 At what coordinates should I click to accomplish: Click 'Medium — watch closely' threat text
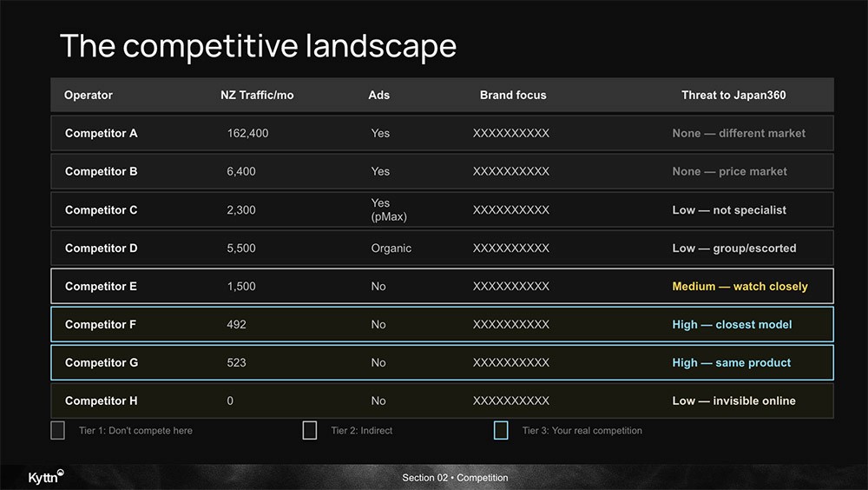pos(740,287)
